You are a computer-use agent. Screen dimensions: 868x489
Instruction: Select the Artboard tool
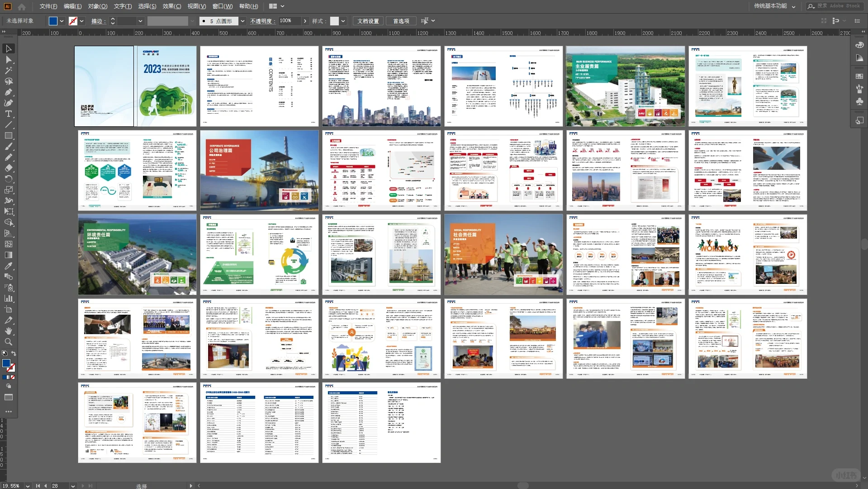pyautogui.click(x=8, y=309)
